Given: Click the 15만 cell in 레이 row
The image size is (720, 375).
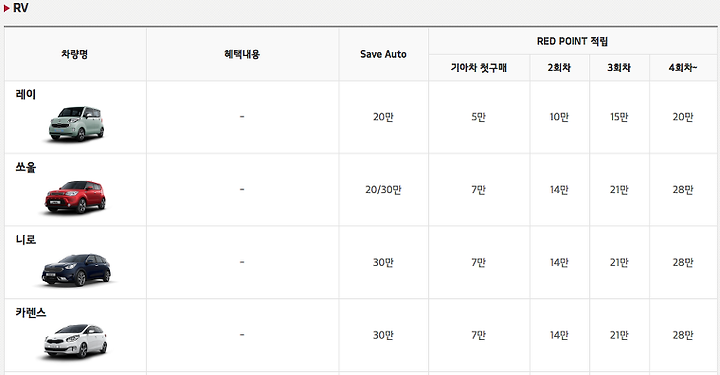Looking at the screenshot, I should click(619, 117).
